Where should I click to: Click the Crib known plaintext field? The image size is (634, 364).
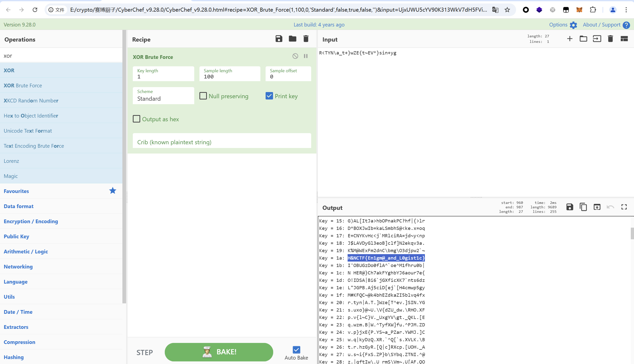click(222, 141)
